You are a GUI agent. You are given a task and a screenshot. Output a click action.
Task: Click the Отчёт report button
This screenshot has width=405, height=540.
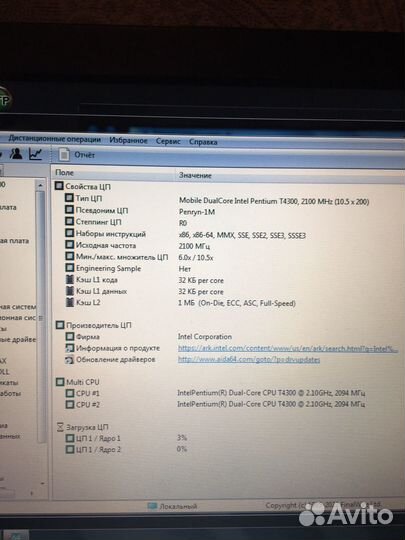tap(85, 155)
